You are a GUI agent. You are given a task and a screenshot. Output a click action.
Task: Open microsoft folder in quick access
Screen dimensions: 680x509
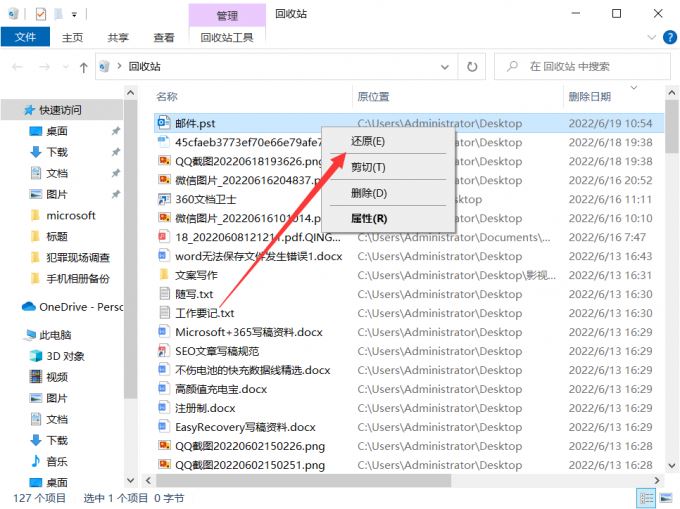pyautogui.click(x=62, y=215)
